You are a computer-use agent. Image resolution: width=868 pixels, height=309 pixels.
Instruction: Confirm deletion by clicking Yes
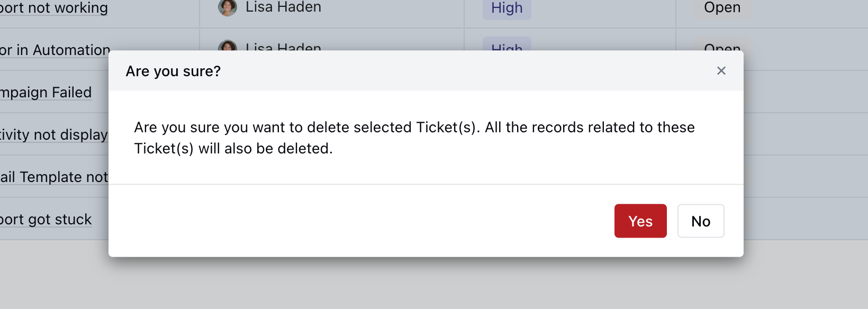pos(640,221)
